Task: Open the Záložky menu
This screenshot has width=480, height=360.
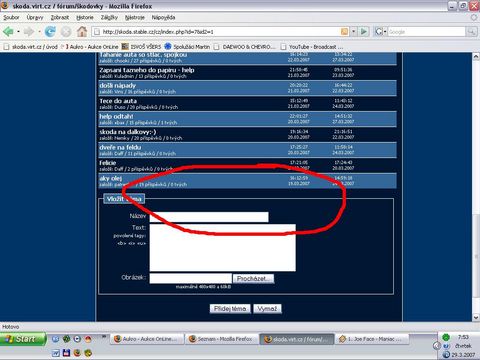Action: [109, 17]
